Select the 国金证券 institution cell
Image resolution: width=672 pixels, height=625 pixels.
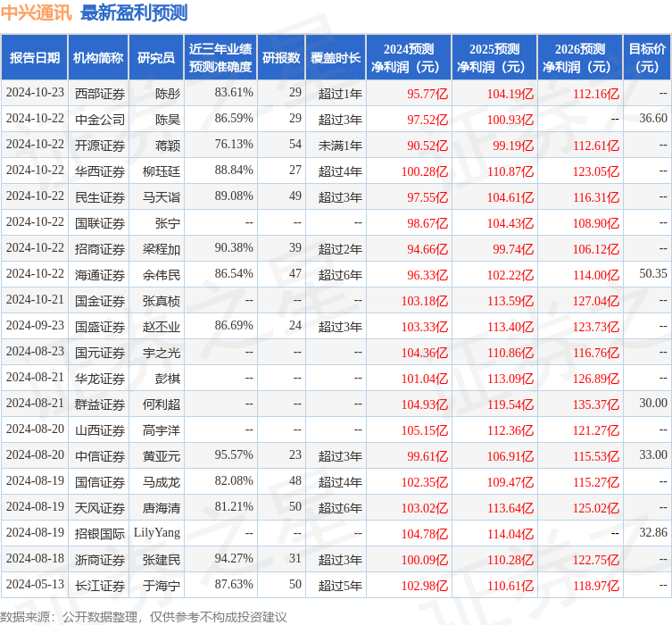(x=100, y=301)
